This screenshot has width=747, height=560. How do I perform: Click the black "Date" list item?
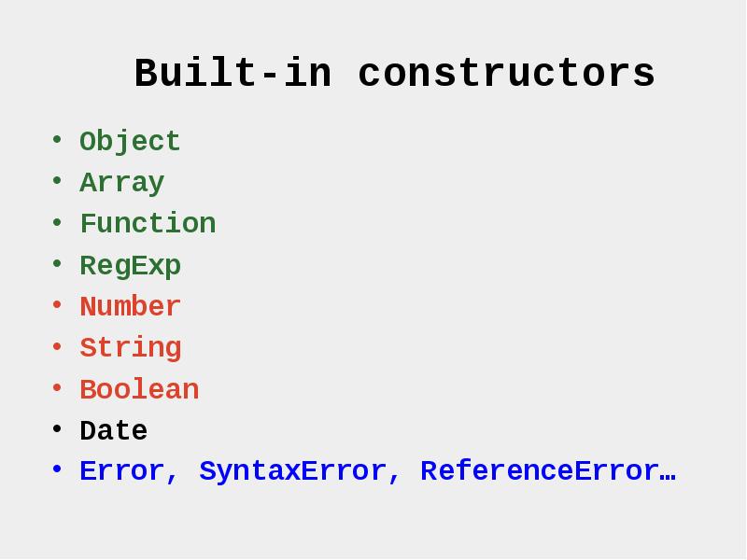[x=113, y=431]
